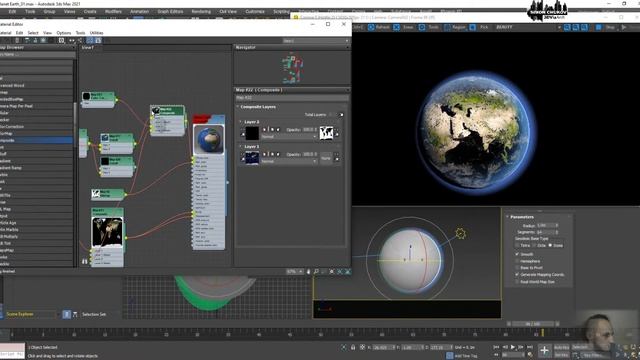Screen dimensions: 640x360
Task: Select Composite in the map browser list
Action: tap(36, 140)
